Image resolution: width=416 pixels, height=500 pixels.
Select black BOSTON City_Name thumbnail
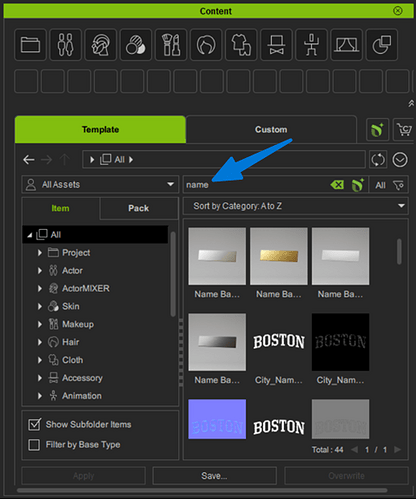pyautogui.click(x=340, y=342)
